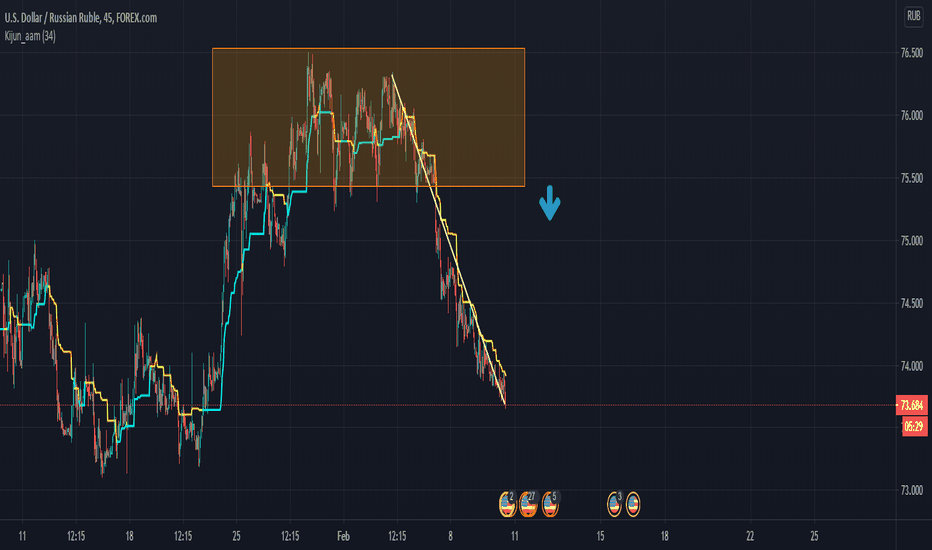Image resolution: width=932 pixels, height=550 pixels.
Task: Click the 15 date label on time axis
Action: coord(600,536)
